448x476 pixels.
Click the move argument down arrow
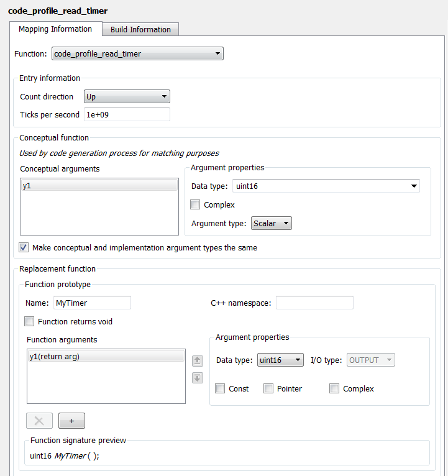pos(198,378)
